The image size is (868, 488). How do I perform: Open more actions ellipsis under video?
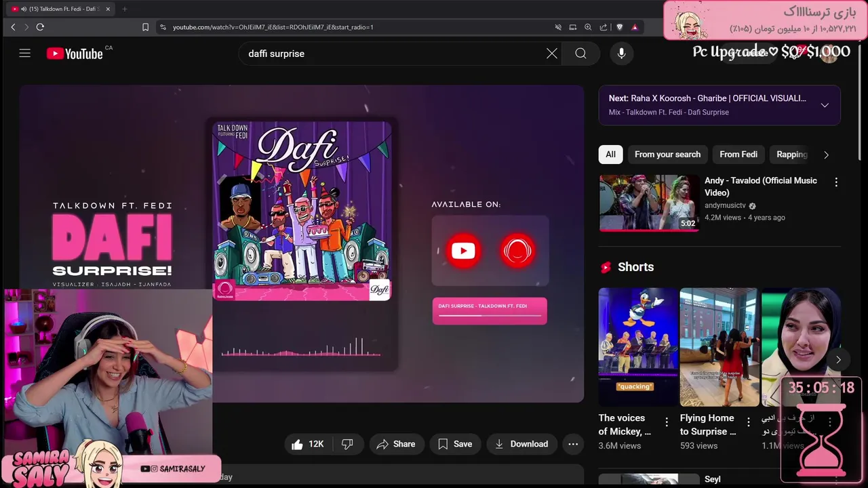pyautogui.click(x=573, y=444)
